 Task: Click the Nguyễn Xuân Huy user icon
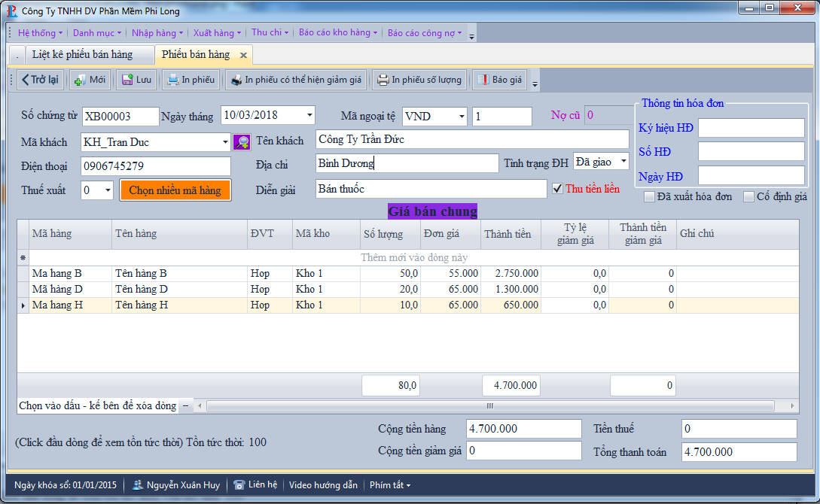[138, 485]
